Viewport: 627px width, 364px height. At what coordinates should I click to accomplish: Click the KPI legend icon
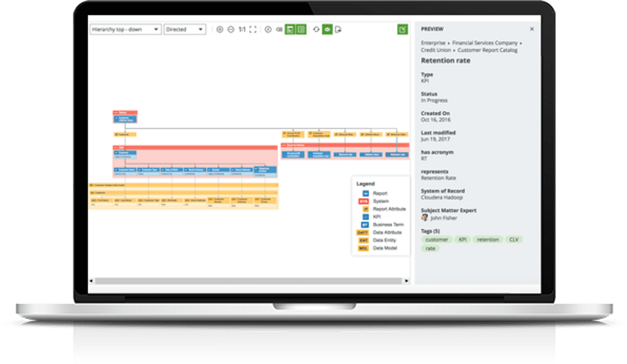coord(366,217)
